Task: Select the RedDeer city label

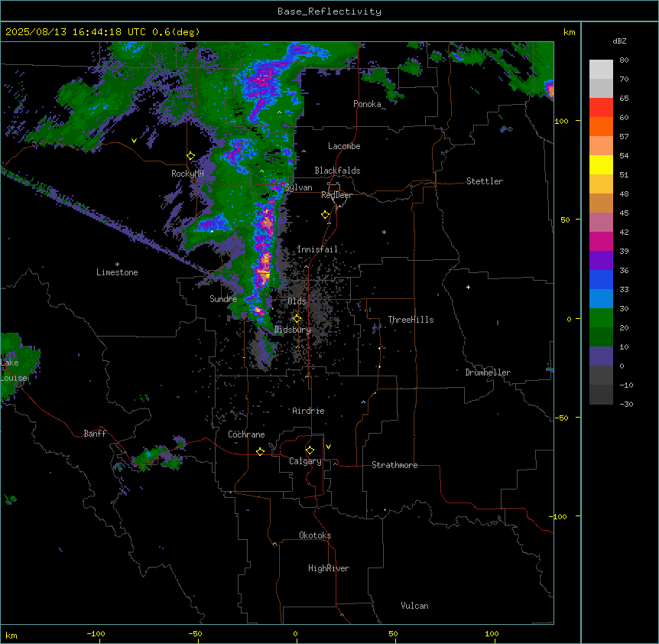Action: [x=336, y=195]
